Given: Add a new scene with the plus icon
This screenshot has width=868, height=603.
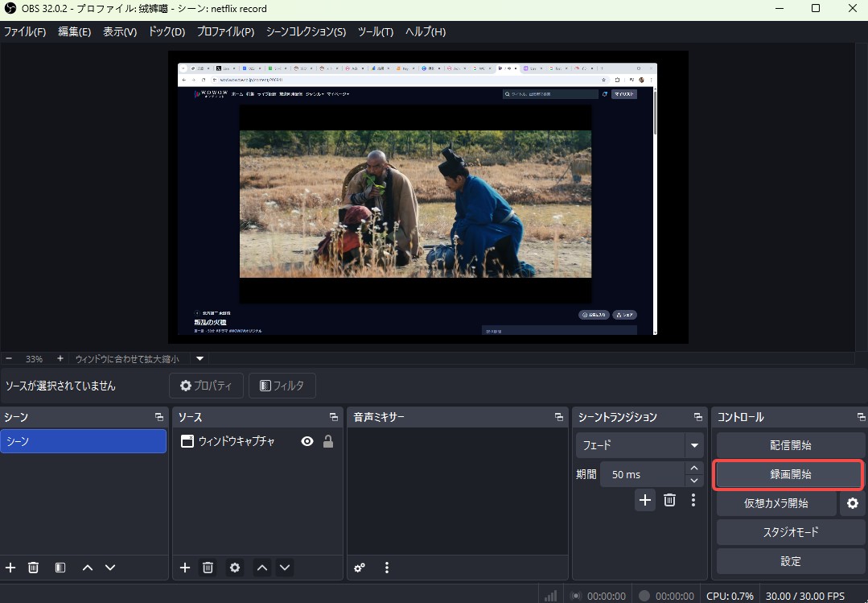Looking at the screenshot, I should 10,568.
